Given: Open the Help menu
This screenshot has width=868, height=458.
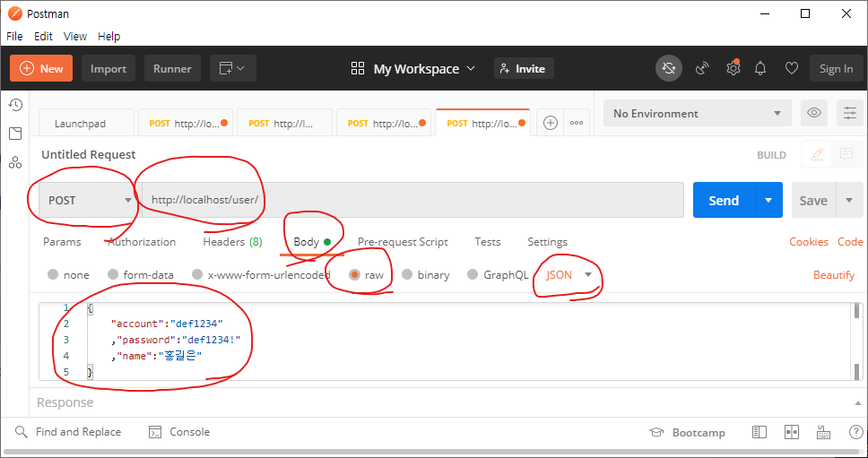Looking at the screenshot, I should 109,37.
